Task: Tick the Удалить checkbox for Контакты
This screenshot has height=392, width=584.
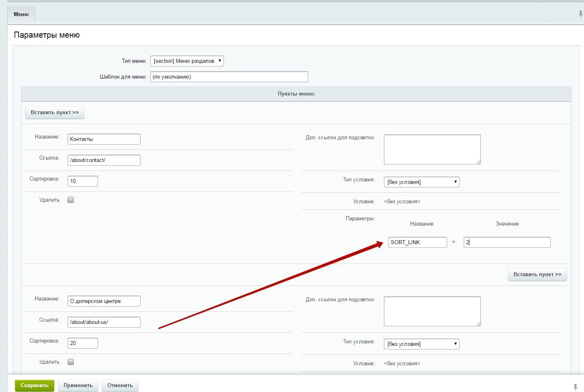Action: (x=71, y=200)
